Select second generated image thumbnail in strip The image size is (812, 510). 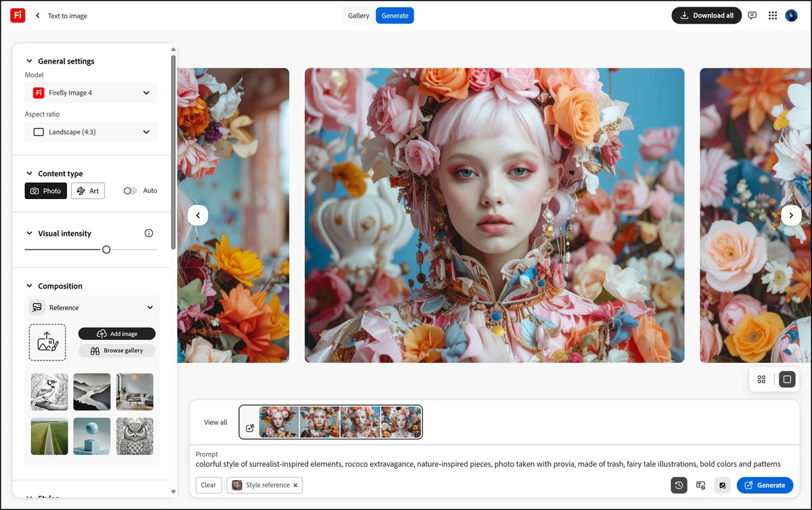319,423
